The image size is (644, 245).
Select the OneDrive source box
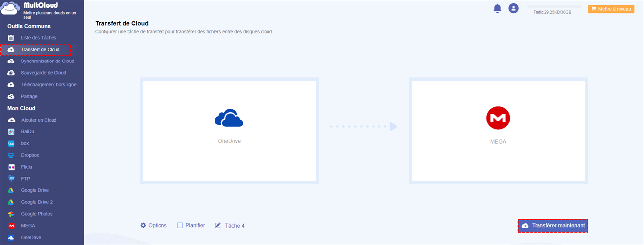click(x=229, y=131)
